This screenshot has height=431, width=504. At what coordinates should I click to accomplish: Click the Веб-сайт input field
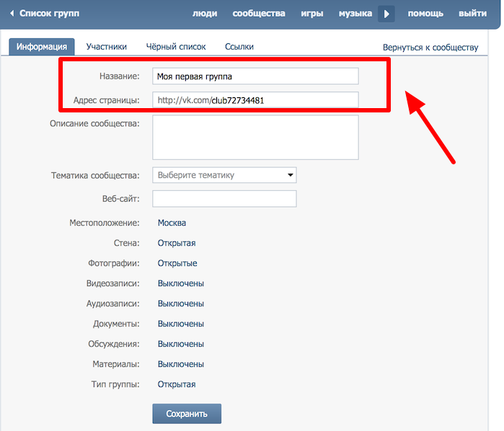pyautogui.click(x=224, y=199)
